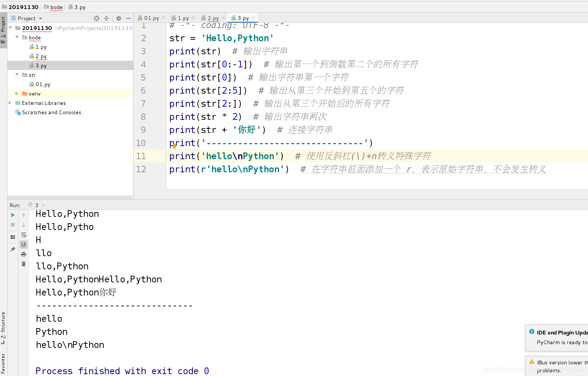
Task: Switch to the 01.py editor tab
Action: click(x=151, y=18)
